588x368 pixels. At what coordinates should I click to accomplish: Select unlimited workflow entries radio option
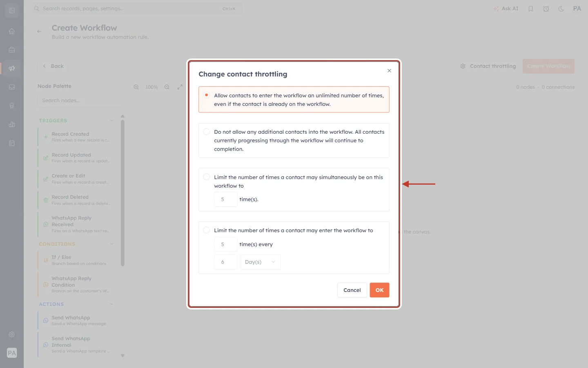pyautogui.click(x=207, y=95)
